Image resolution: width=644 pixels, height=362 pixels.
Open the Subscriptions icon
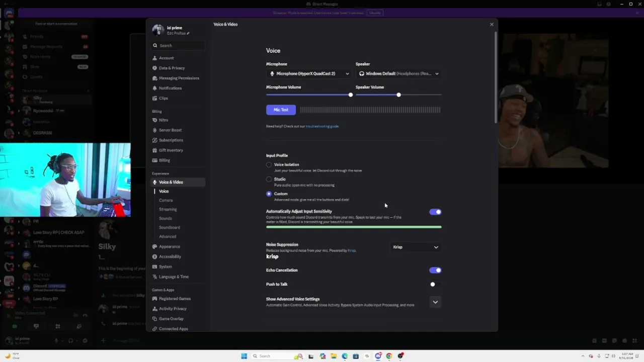coord(155,140)
